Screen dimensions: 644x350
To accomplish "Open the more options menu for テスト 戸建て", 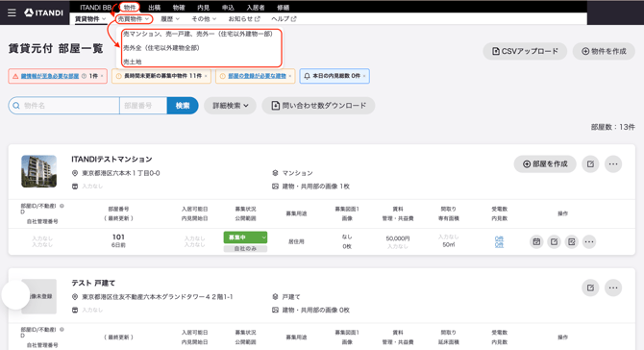I will click(x=613, y=287).
